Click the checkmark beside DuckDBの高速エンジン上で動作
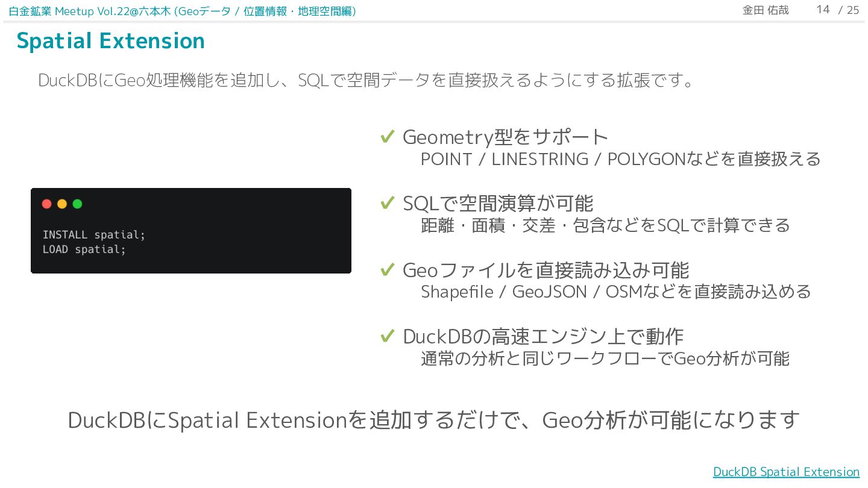Image resolution: width=868 pixels, height=488 pixels. (x=388, y=336)
